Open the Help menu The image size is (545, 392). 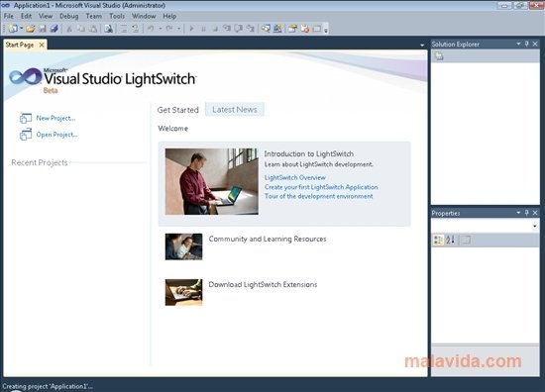point(169,16)
